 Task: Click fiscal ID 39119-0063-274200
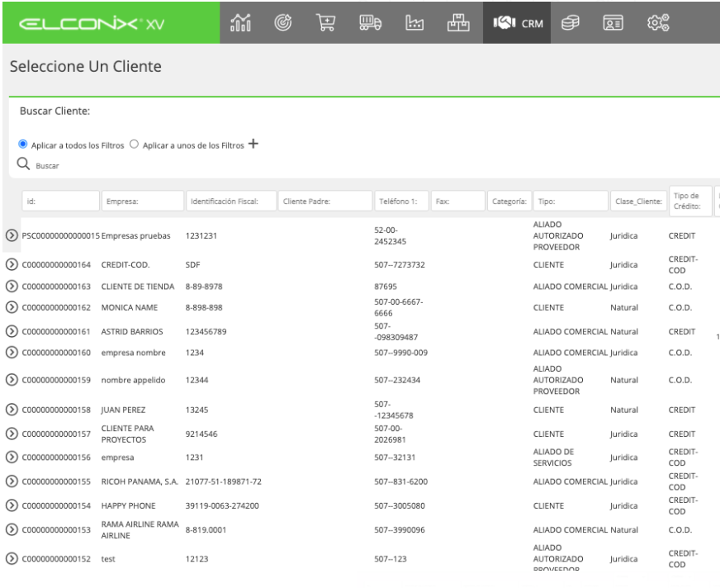(222, 505)
